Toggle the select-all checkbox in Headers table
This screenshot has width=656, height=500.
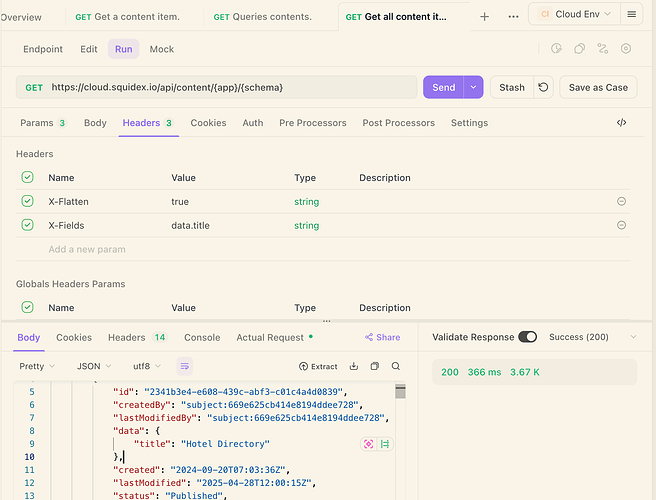click(28, 177)
